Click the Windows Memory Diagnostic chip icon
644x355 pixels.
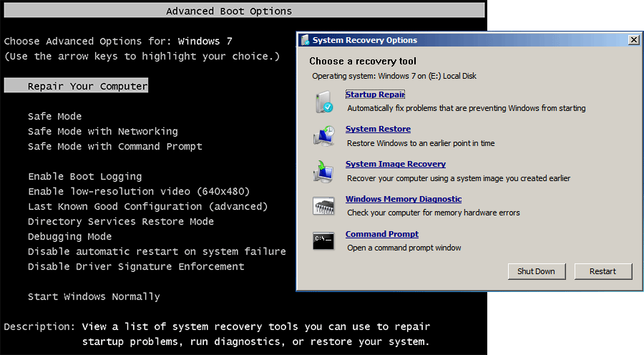tap(323, 206)
